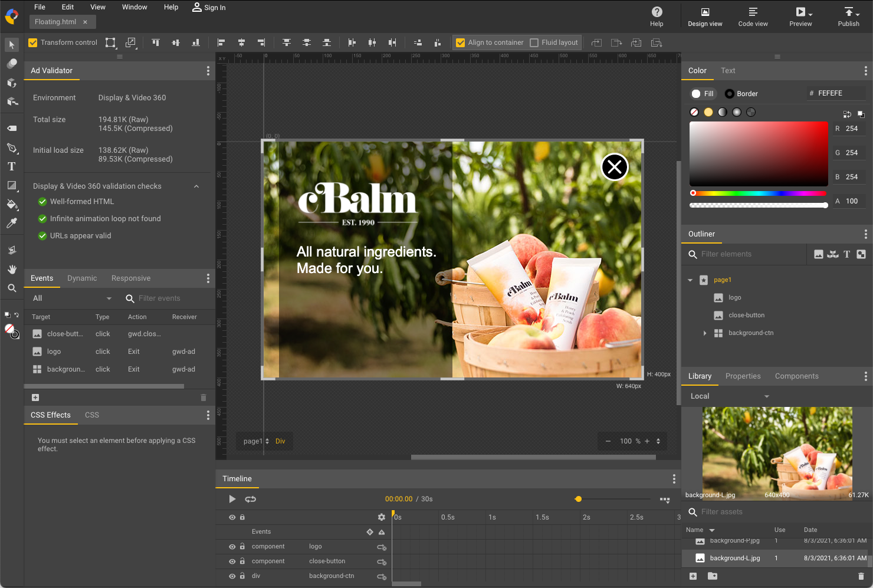The height and width of the screenshot is (588, 873).
Task: Select the yellow color swatch preset
Action: coord(708,111)
